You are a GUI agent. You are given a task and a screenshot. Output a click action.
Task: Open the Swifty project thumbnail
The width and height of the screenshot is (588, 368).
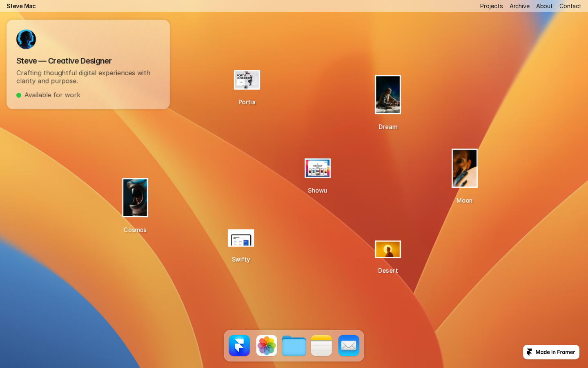241,238
